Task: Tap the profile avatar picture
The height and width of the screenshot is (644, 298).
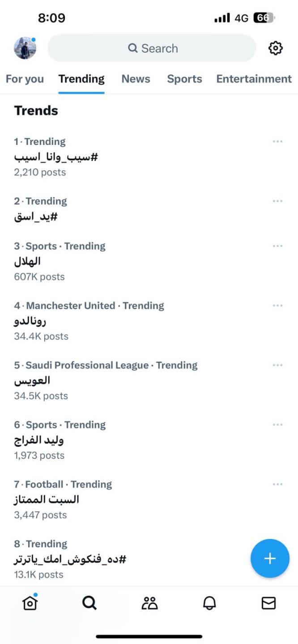Action: tap(25, 48)
